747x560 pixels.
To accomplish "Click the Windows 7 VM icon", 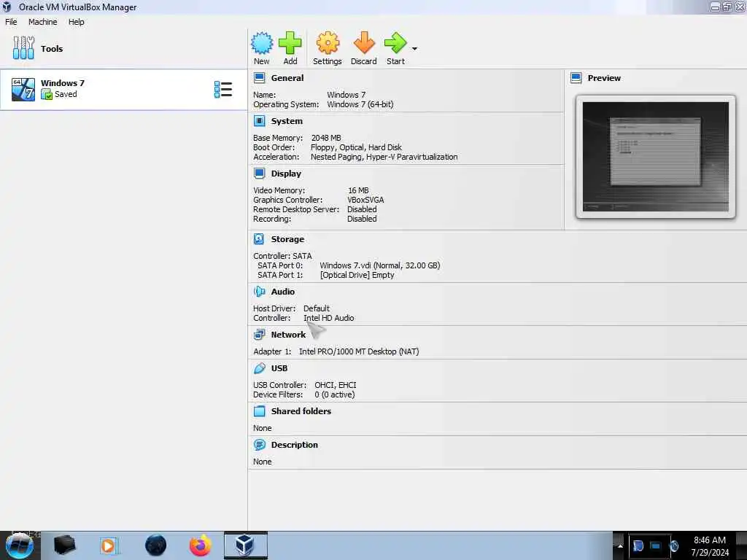I will click(x=23, y=89).
